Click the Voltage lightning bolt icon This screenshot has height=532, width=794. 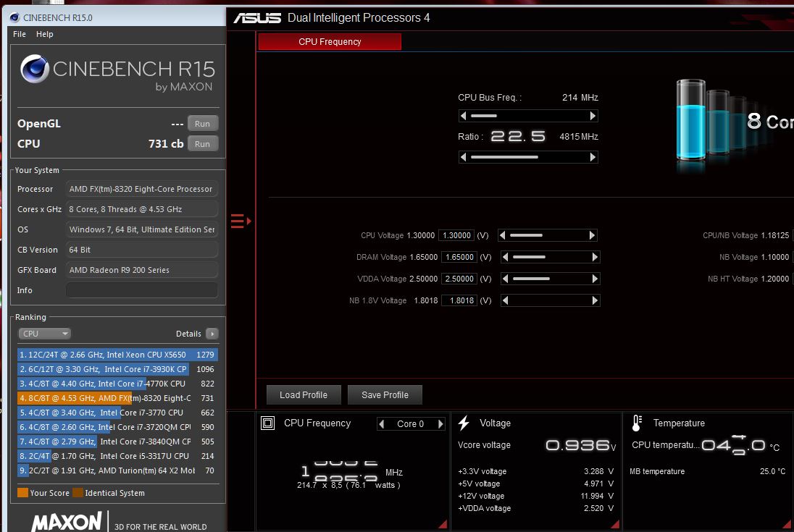point(464,423)
